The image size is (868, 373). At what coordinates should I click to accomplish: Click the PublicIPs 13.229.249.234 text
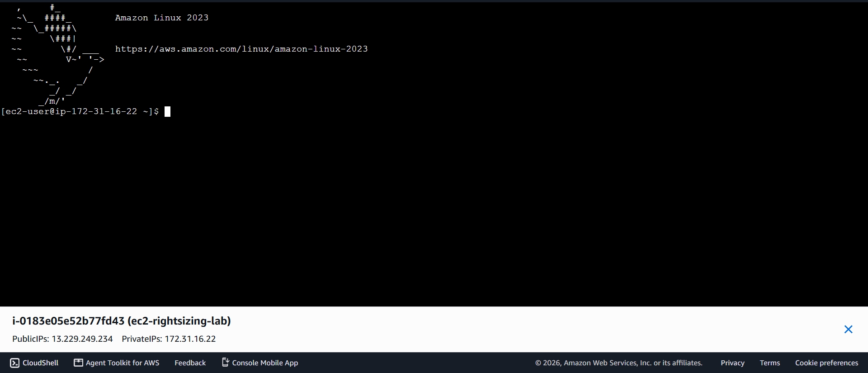(x=62, y=339)
